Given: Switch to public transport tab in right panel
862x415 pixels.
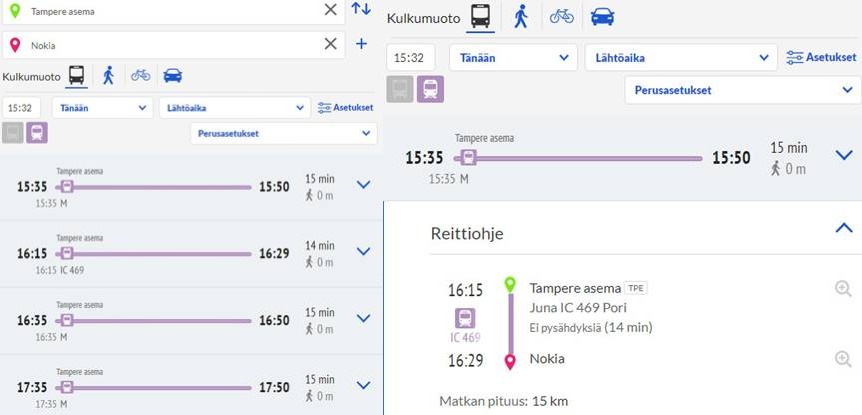Looking at the screenshot, I should click(x=480, y=16).
